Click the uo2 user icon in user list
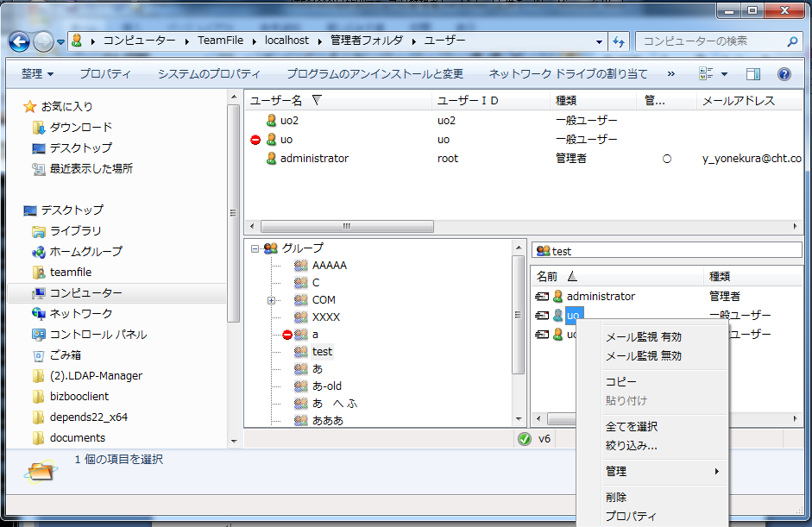This screenshot has height=527, width=812. [271, 121]
